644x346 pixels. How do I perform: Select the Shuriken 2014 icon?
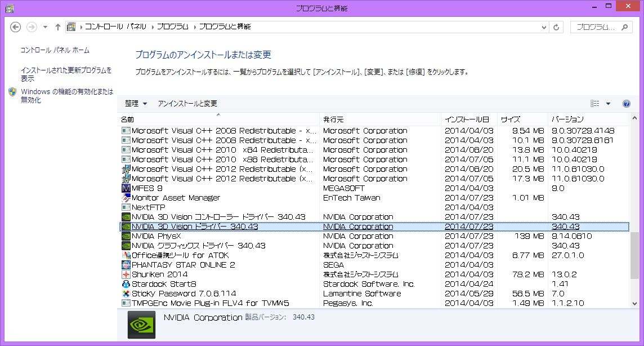[126, 274]
